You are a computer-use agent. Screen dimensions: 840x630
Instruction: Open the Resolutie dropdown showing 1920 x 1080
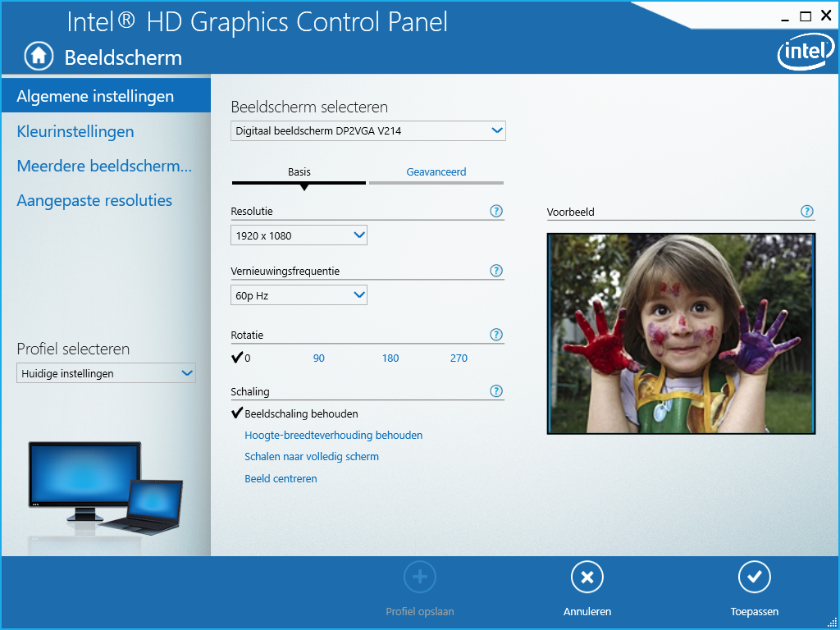pos(299,235)
